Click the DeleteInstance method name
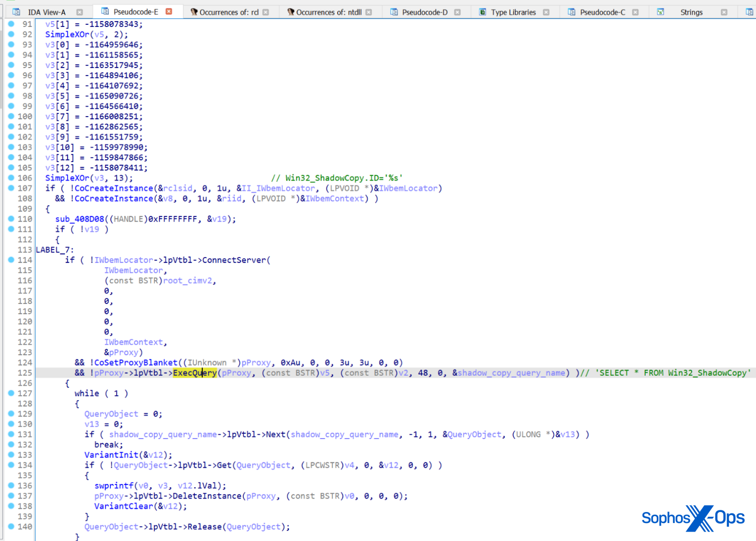This screenshot has height=541, width=756. tap(207, 496)
